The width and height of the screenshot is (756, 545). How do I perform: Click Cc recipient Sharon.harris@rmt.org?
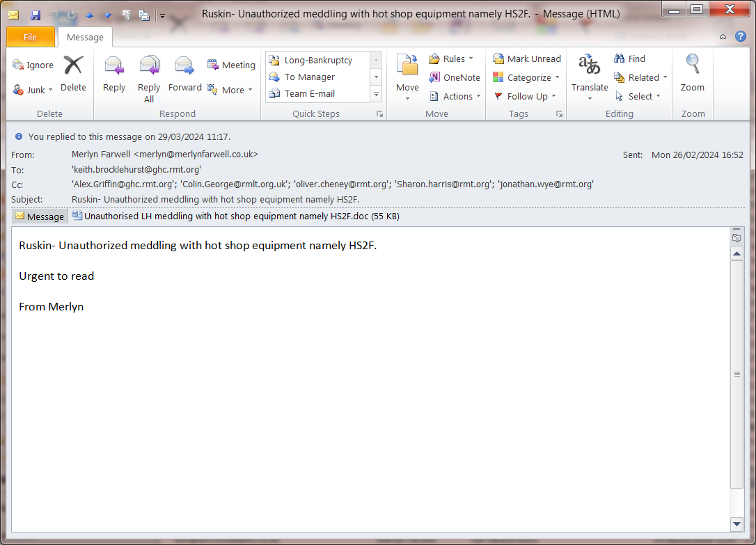[443, 184]
